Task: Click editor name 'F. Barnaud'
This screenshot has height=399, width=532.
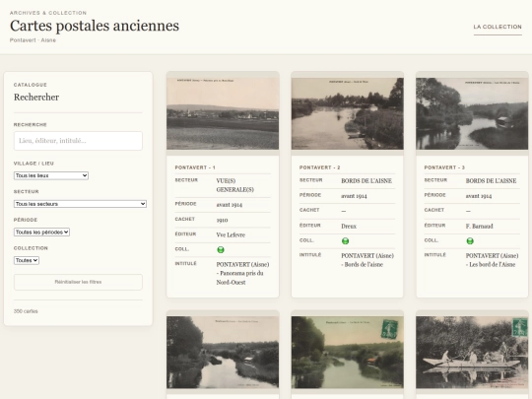Action: (x=480, y=226)
